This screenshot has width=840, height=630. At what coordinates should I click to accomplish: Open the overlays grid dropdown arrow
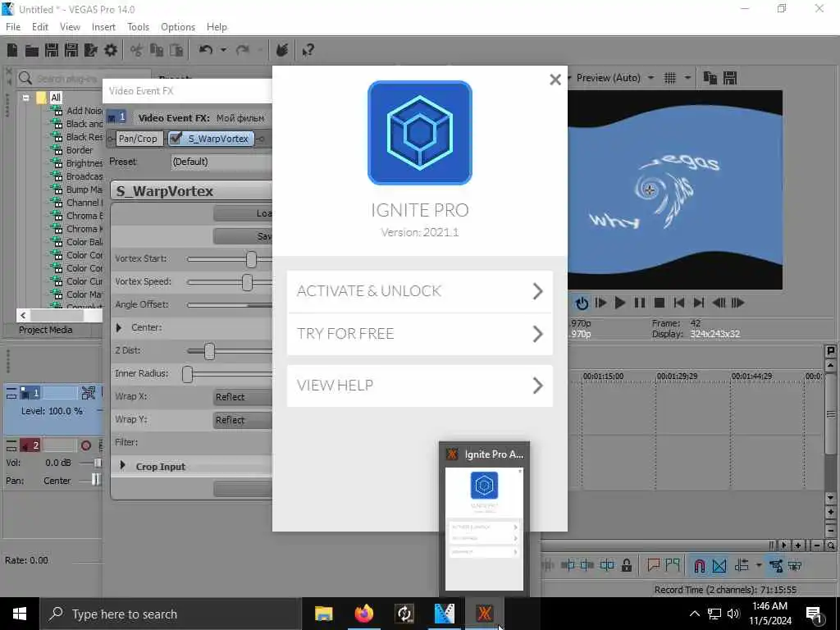click(x=688, y=78)
